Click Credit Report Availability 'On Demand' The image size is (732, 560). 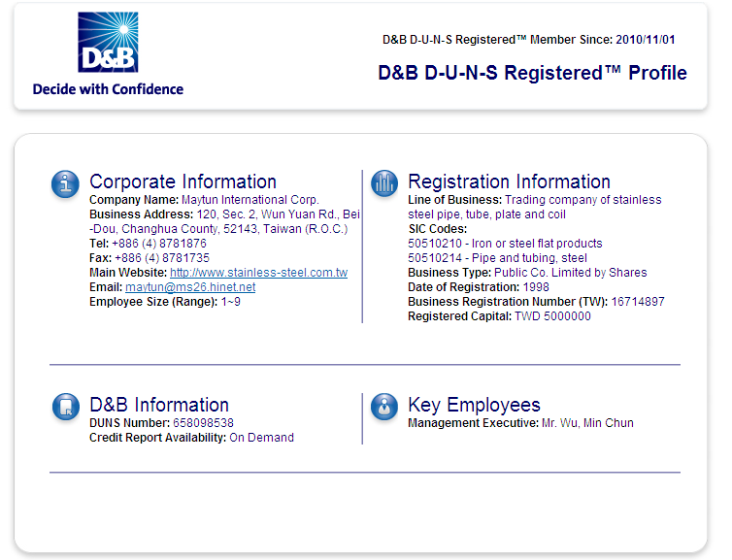pyautogui.click(x=261, y=438)
